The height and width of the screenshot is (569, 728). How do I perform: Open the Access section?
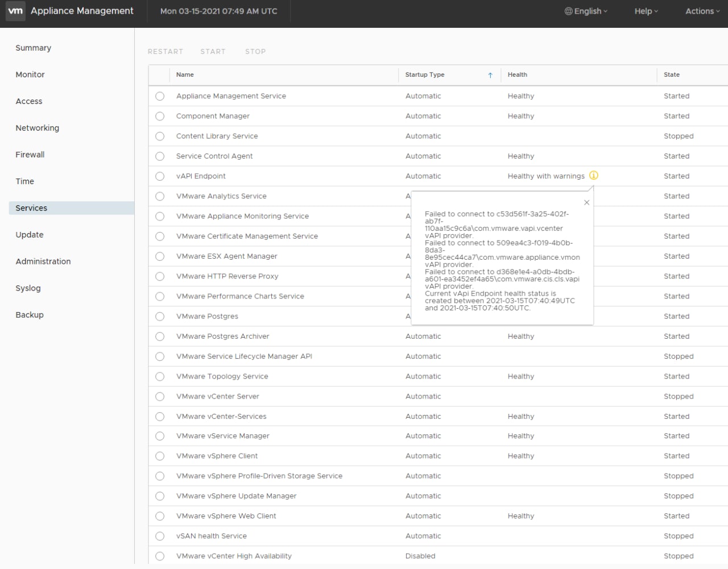tap(29, 101)
